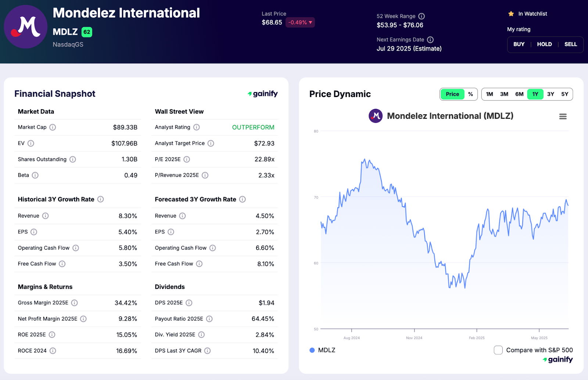Click the 10.40% DPS CAGR value
Image resolution: width=588 pixels, height=380 pixels.
pos(263,351)
